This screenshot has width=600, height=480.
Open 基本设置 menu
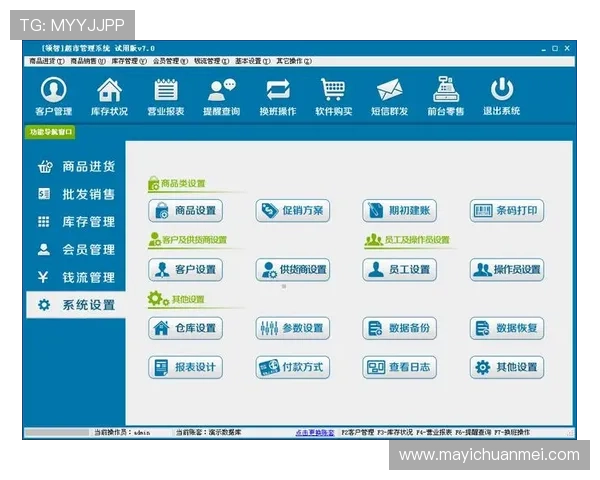253,61
